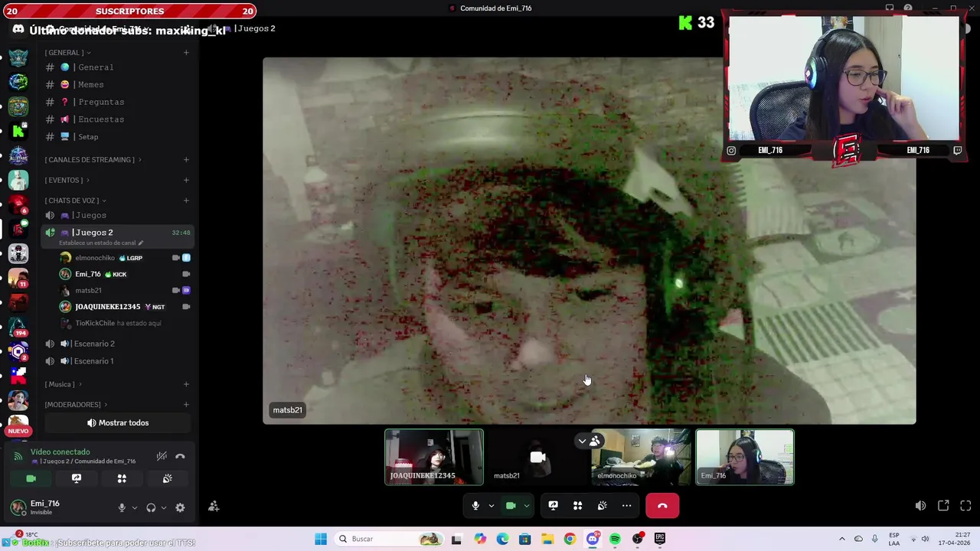Adjust call volume speaker icon
The image size is (980, 551).
(x=920, y=506)
